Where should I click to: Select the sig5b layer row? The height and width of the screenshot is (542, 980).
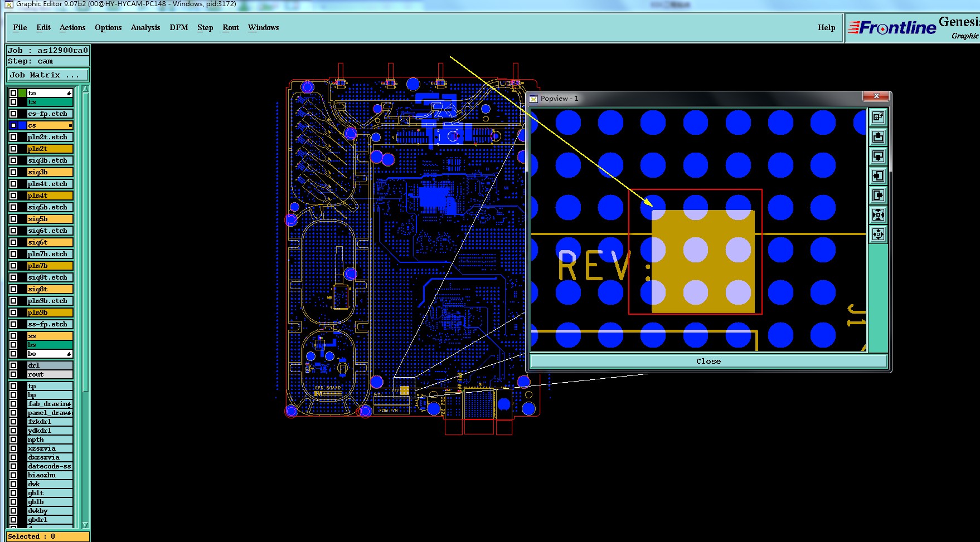[50, 219]
